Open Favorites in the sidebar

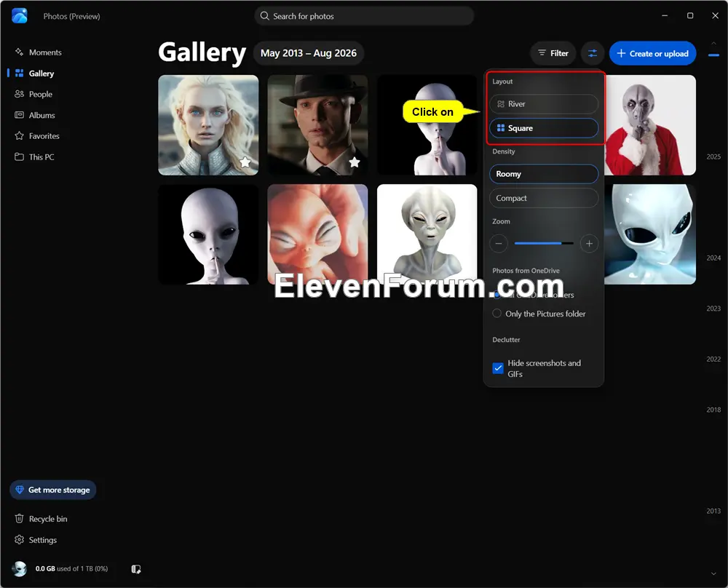tap(37, 136)
